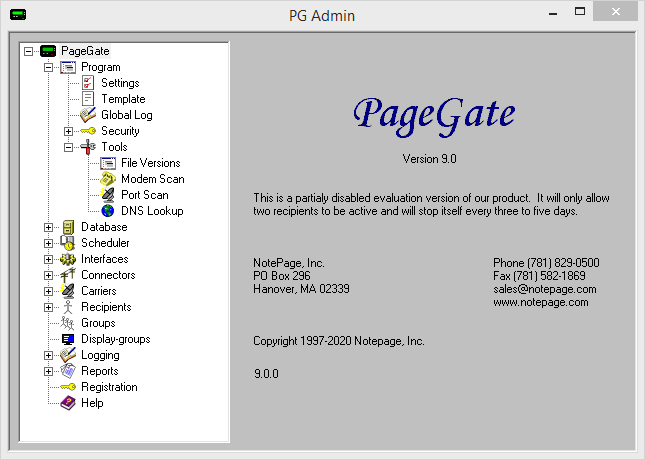Select the Display-groups tree label
This screenshot has height=460, width=645.
[x=116, y=339]
